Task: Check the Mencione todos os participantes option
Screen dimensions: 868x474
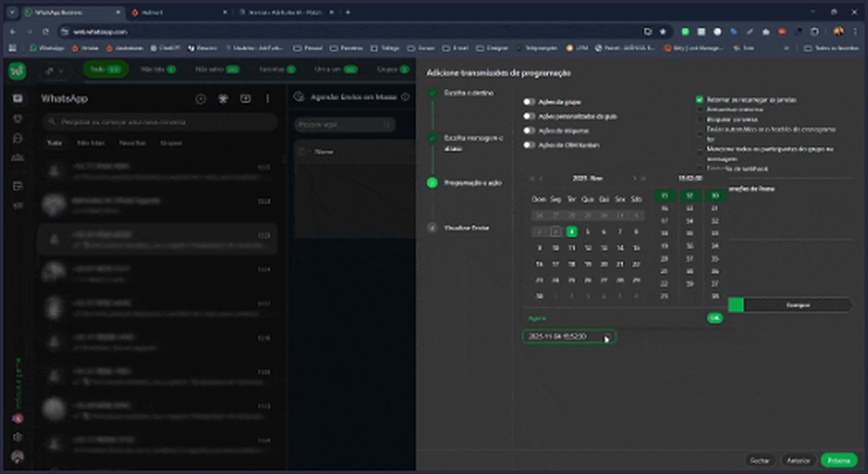Action: (x=699, y=149)
